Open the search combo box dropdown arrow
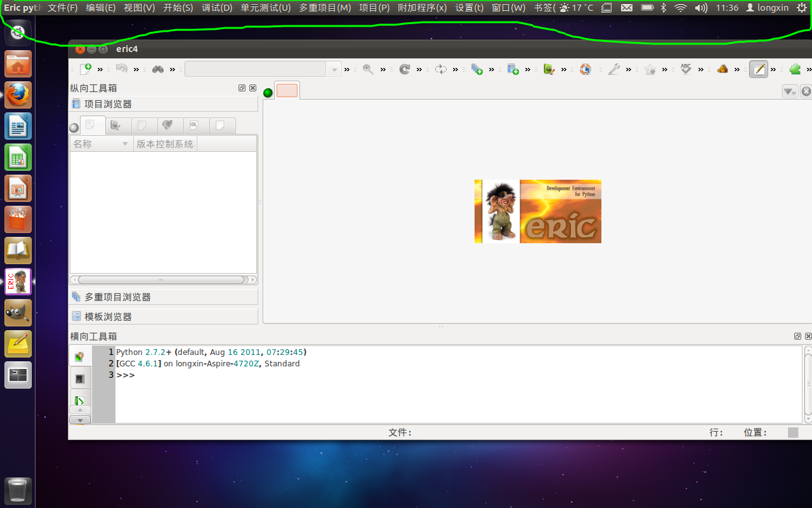The height and width of the screenshot is (508, 812). coord(334,69)
